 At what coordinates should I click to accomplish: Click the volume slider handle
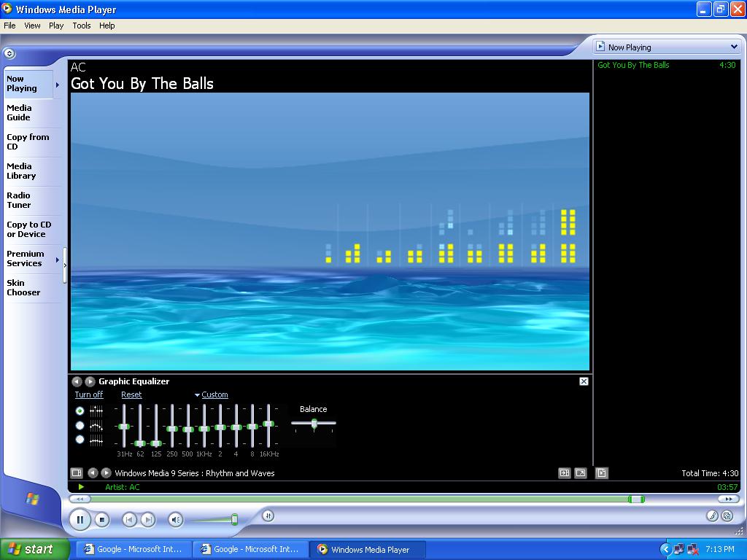(x=234, y=519)
